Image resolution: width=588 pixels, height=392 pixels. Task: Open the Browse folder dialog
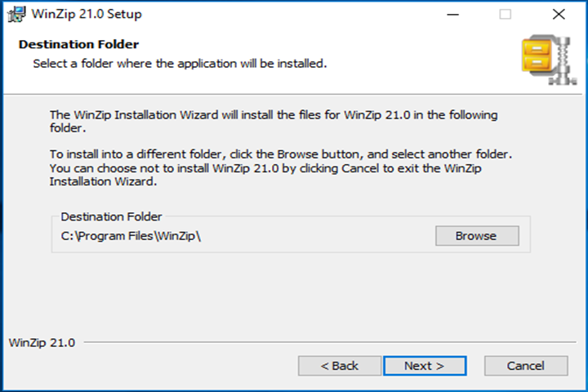point(477,235)
